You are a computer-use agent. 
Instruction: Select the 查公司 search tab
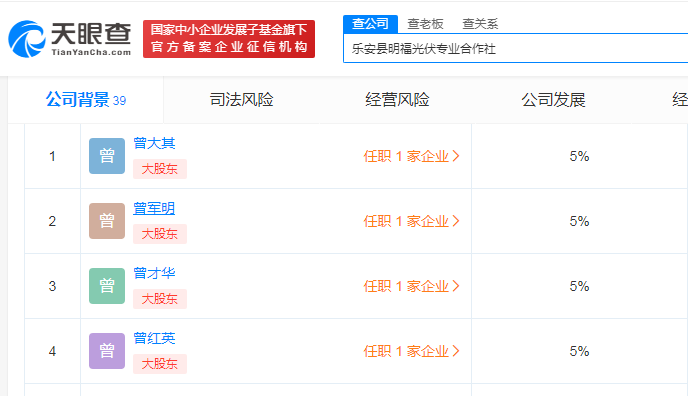370,24
